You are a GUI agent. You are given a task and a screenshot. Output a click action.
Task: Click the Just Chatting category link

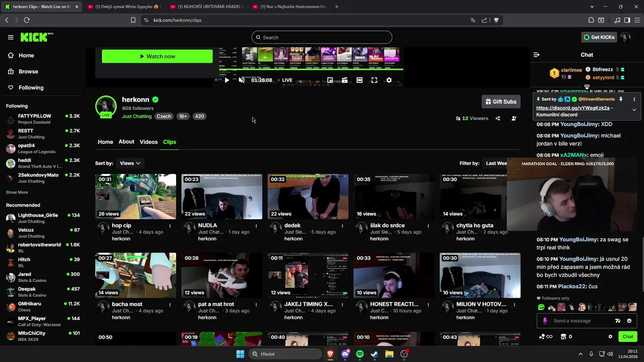point(136,116)
